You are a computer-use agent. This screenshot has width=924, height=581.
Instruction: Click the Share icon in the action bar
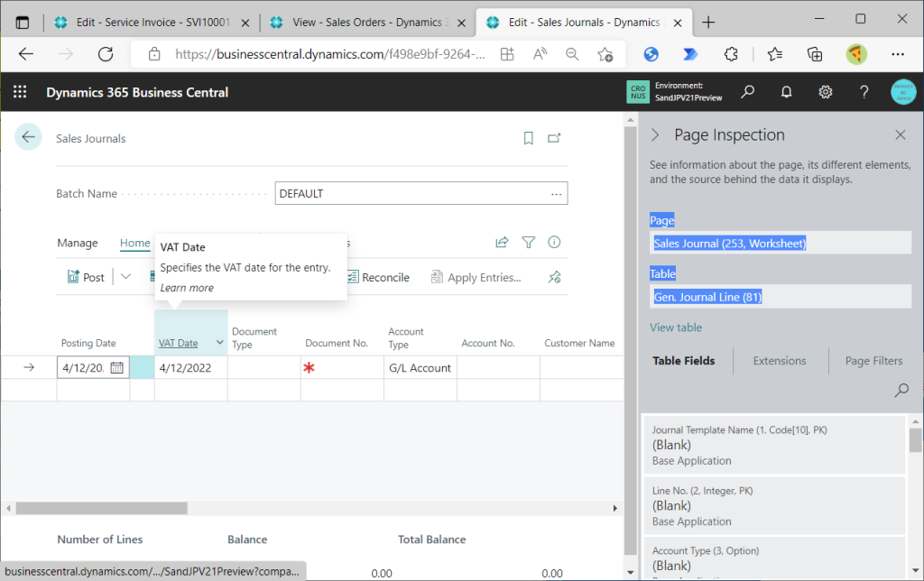(502, 242)
